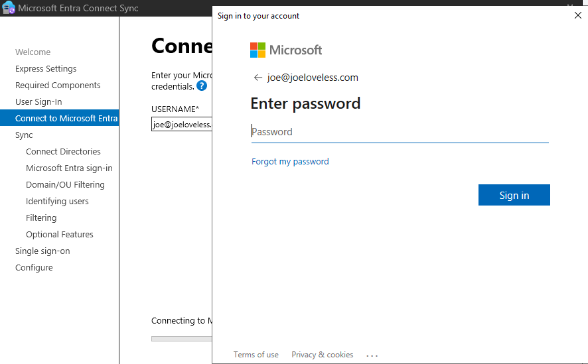Open the User Sign-In step
This screenshot has height=364, width=588.
pos(38,102)
